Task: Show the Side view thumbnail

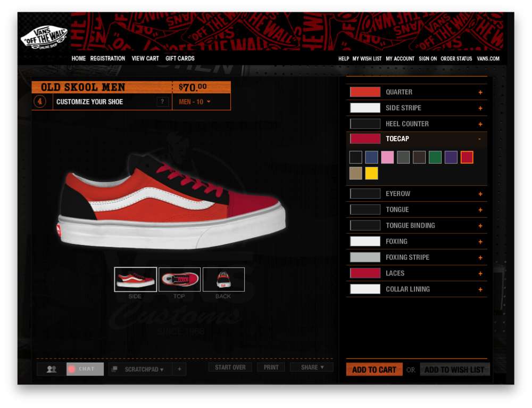Action: click(135, 280)
